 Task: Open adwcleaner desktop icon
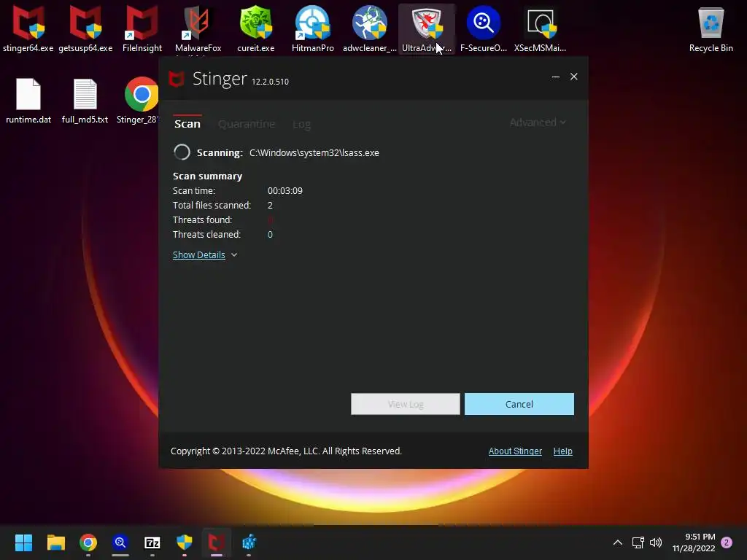pos(369,28)
